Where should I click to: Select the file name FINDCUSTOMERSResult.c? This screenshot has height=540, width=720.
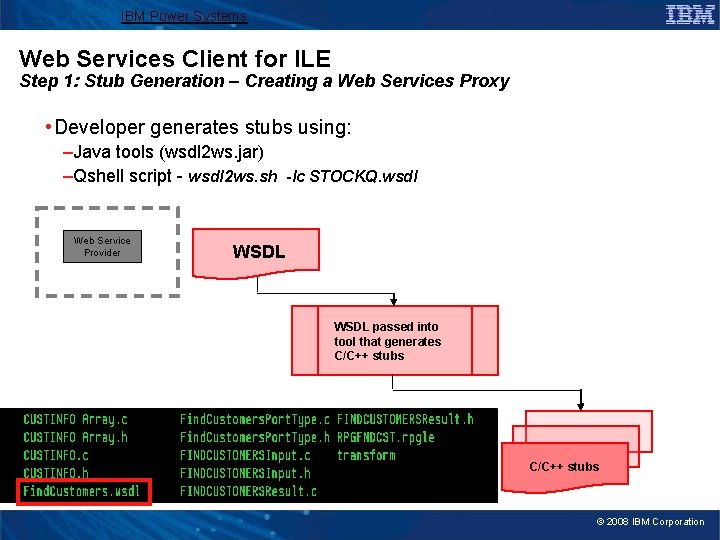point(248,491)
